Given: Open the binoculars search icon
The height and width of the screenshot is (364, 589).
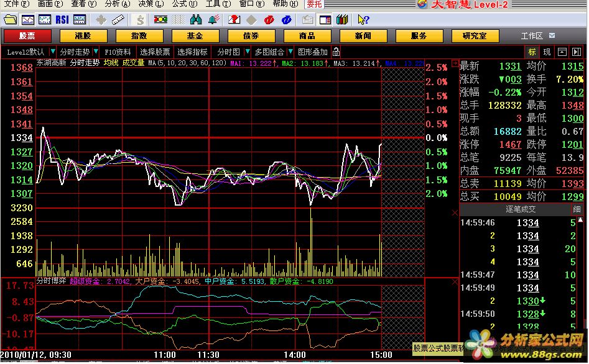Looking at the screenshot, I should (196, 19).
